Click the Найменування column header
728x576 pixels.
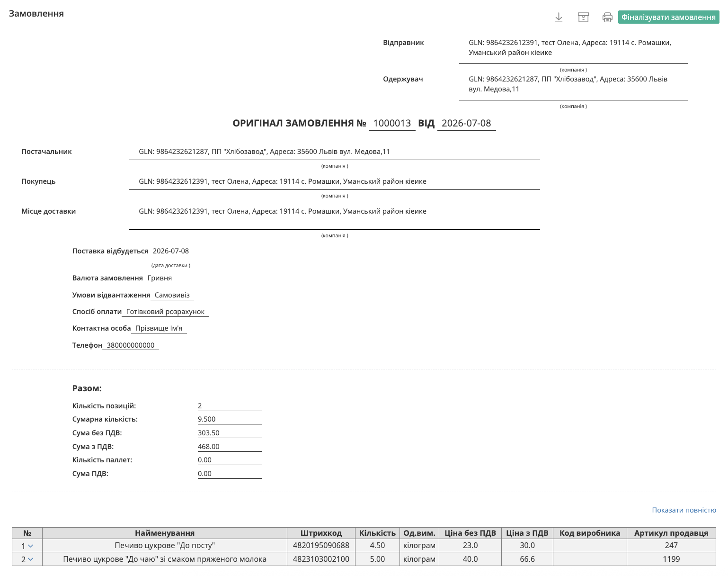coord(165,533)
